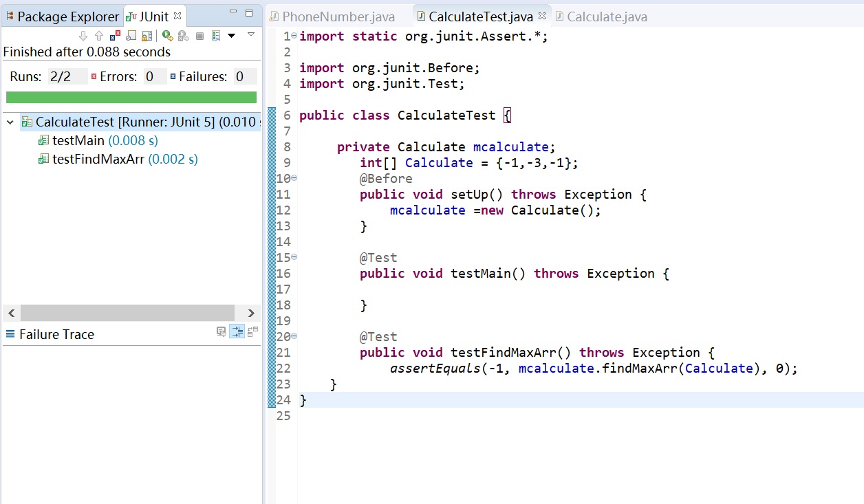Collapse the CalculateTest tree node
Image resolution: width=864 pixels, height=504 pixels.
[x=10, y=122]
